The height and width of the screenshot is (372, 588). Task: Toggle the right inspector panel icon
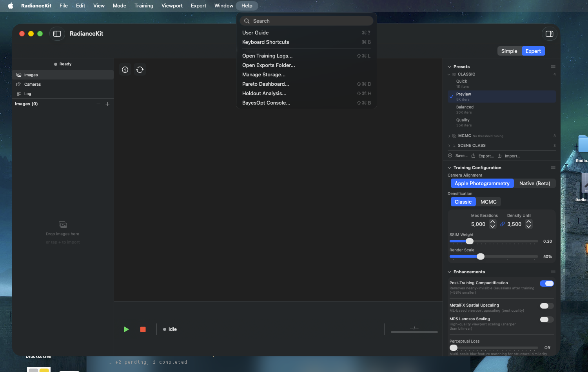pyautogui.click(x=550, y=34)
